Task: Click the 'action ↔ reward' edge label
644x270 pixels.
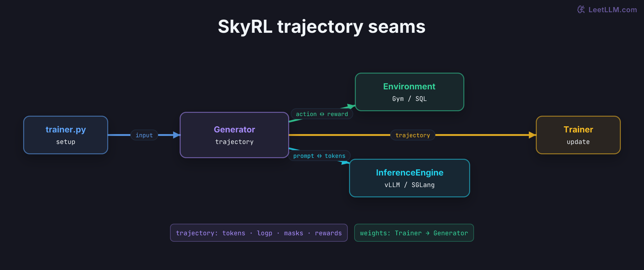Action: [322, 114]
